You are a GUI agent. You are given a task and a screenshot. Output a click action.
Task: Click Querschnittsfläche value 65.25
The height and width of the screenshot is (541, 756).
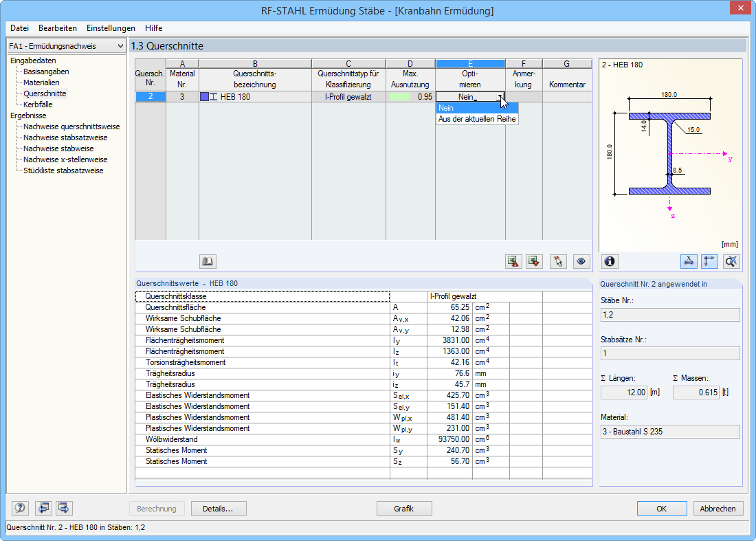click(460, 308)
